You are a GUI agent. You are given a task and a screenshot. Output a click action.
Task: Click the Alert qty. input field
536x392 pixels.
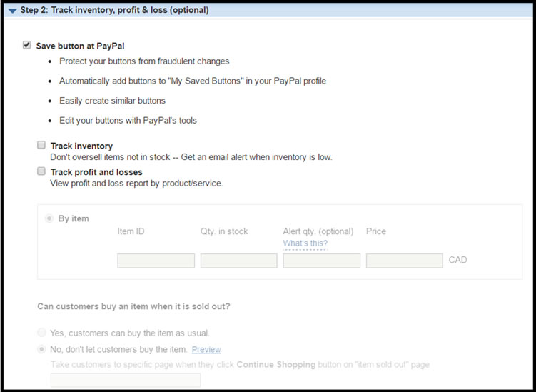[x=321, y=261]
